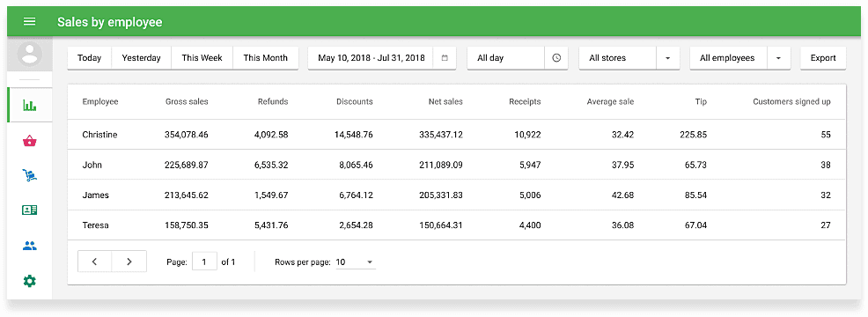The height and width of the screenshot is (317, 868).
Task: Click gross sales value 225,689.87
Action: (187, 165)
